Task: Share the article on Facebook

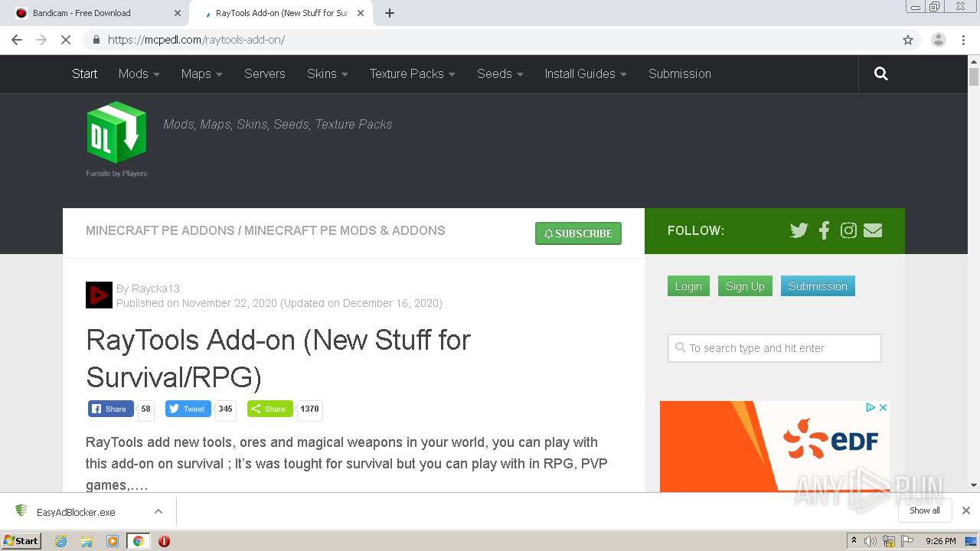Action: tap(110, 409)
